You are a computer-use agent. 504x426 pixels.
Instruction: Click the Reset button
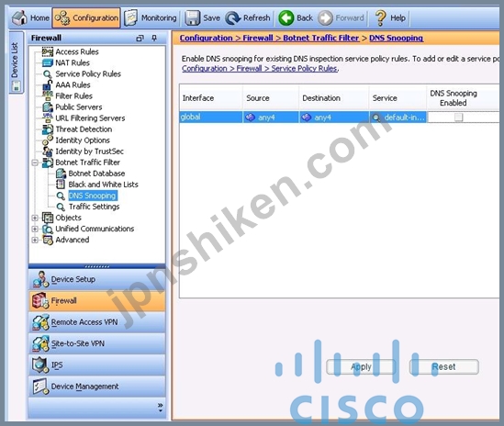[x=444, y=367]
